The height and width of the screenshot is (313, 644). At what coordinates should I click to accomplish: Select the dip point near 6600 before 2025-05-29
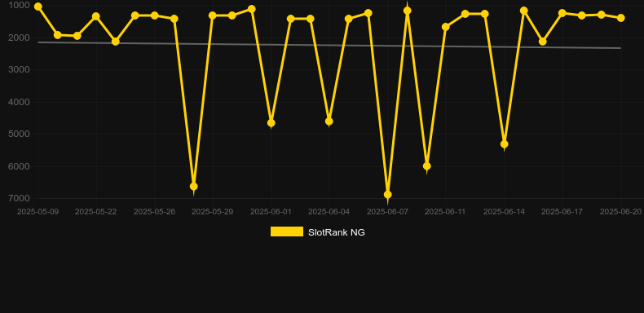[x=193, y=187]
